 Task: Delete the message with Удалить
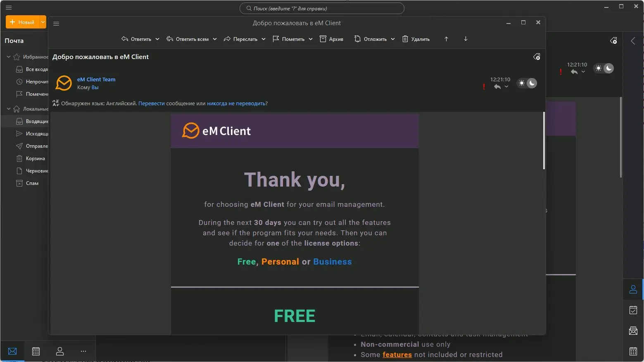[x=416, y=39]
